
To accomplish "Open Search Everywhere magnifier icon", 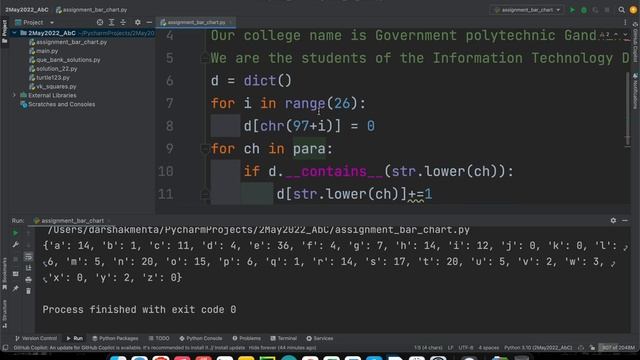I will (621, 10).
